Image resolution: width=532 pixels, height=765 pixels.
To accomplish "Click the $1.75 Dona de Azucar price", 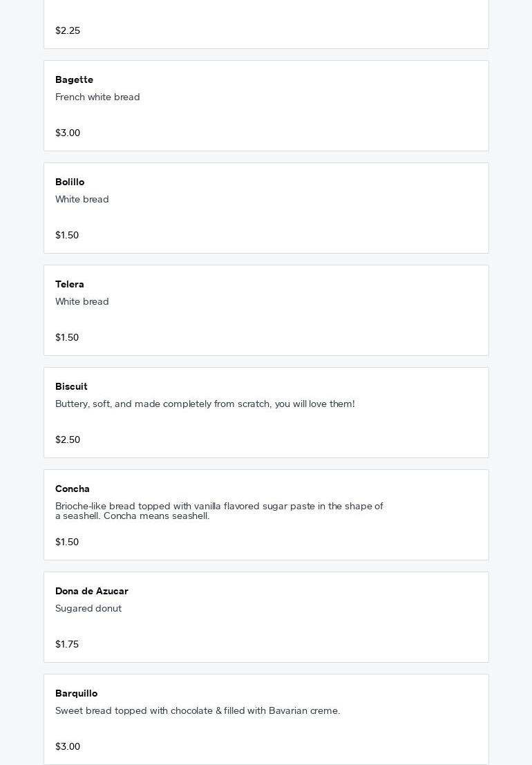I will click(x=67, y=644).
